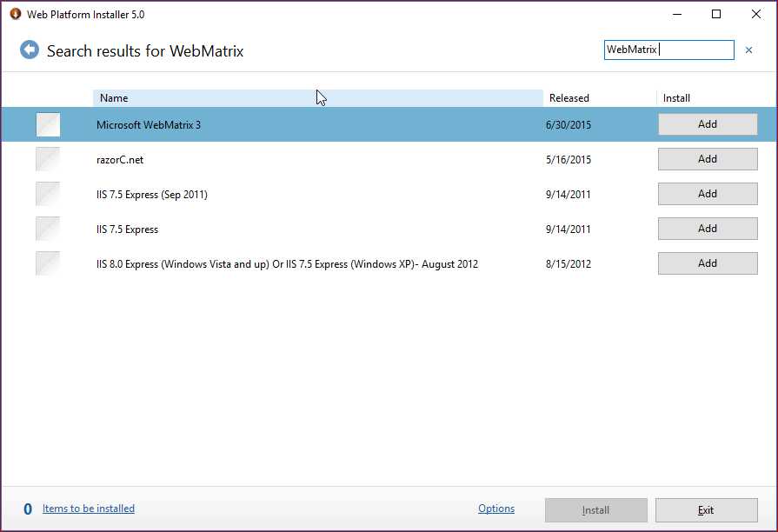Add razorC.net to install list
The image size is (778, 532).
[708, 159]
